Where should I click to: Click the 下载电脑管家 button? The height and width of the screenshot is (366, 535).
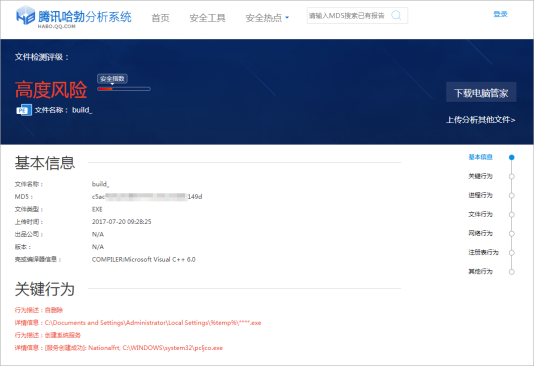coord(481,92)
